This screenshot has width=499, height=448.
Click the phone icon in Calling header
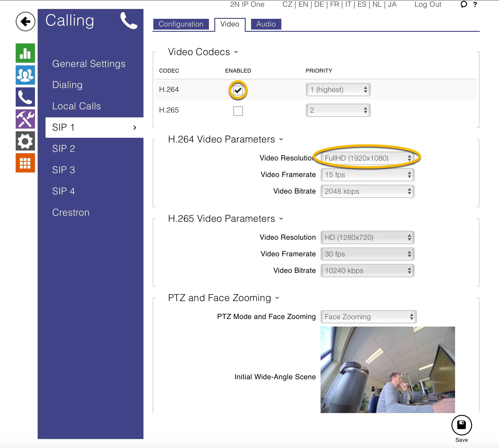(129, 21)
